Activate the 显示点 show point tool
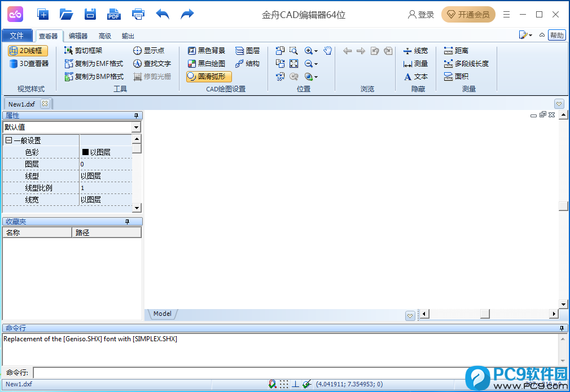 pyautogui.click(x=148, y=51)
